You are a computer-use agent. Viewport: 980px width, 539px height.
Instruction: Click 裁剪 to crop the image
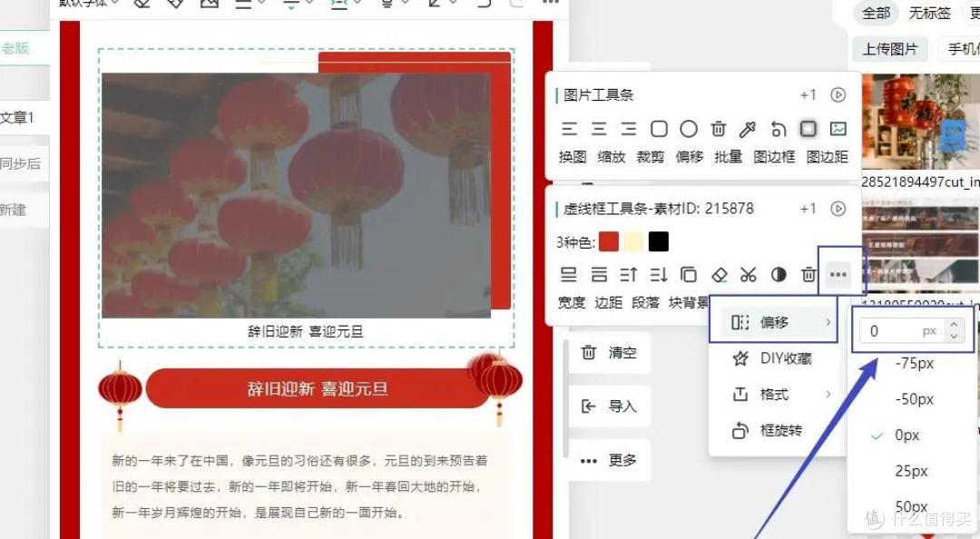(x=650, y=157)
